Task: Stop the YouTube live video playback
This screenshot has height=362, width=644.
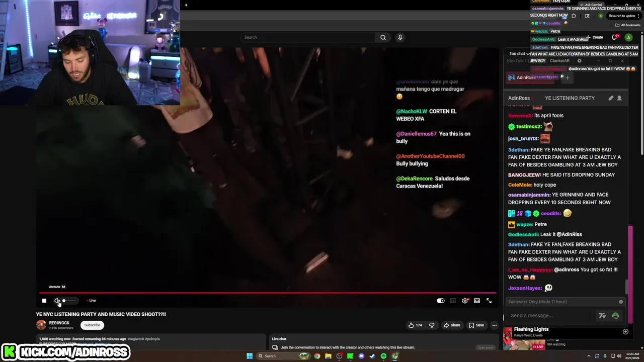Action: [x=44, y=301]
